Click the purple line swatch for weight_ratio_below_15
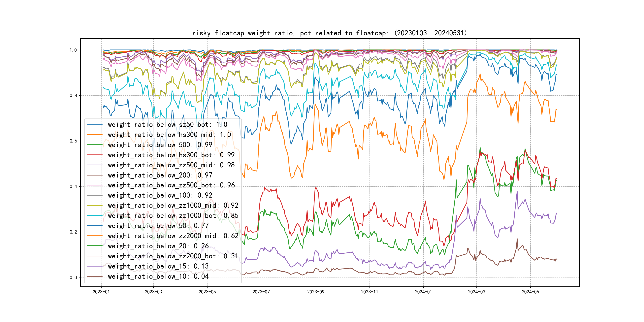 coord(95,266)
